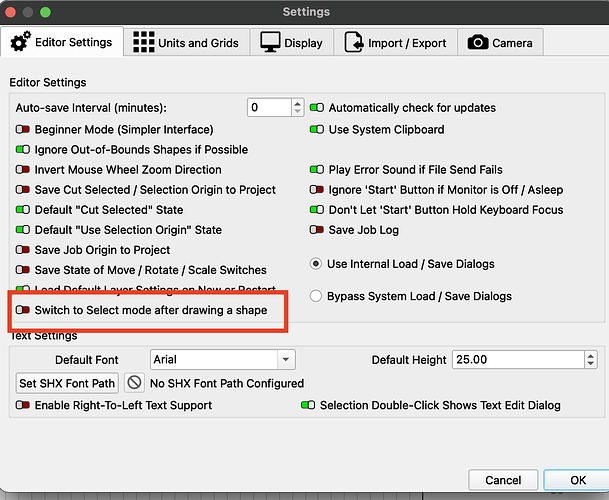Toggle Play Error Sound if File Send Fails

pos(317,170)
